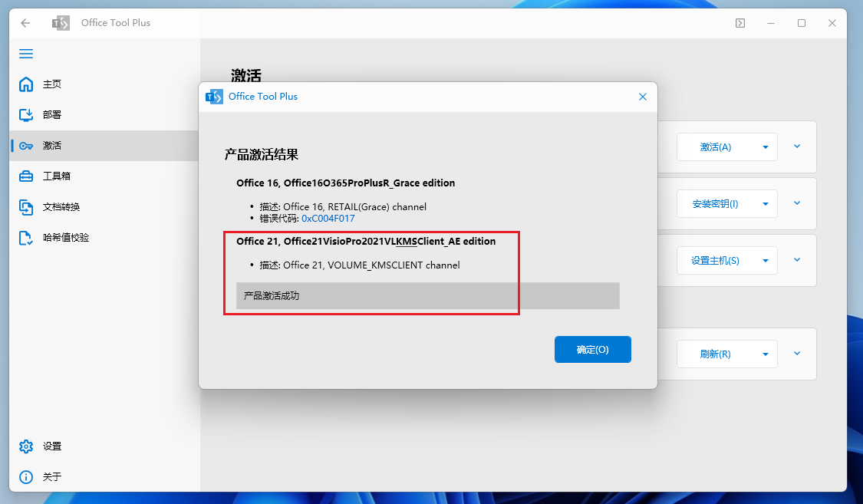
Task: Open the 0xC004F017 error code link
Action: point(328,219)
